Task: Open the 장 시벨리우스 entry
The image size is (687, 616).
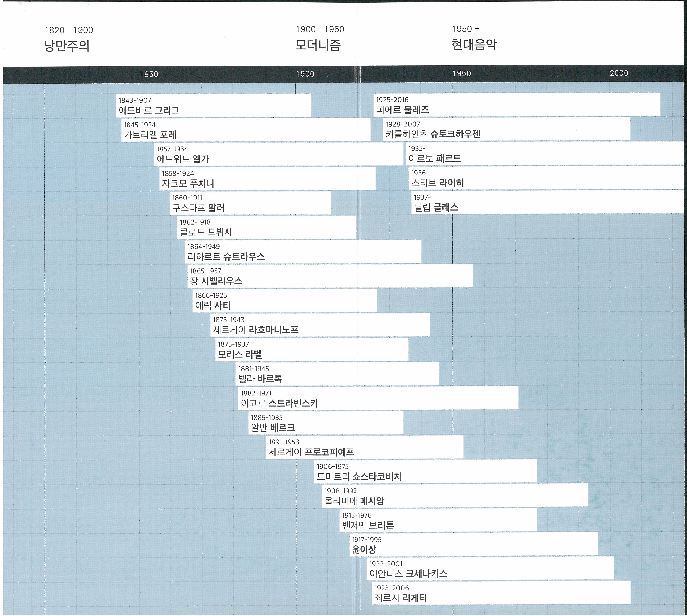Action: coord(330,276)
